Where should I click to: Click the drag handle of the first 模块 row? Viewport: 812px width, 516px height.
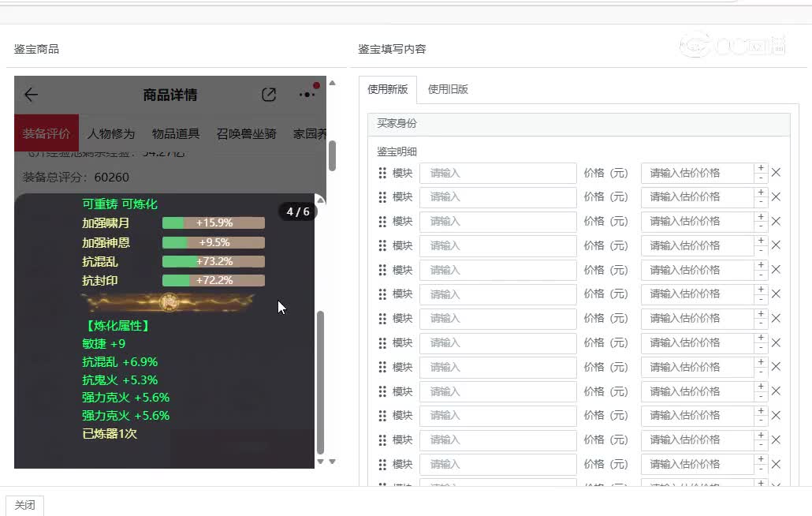click(382, 173)
